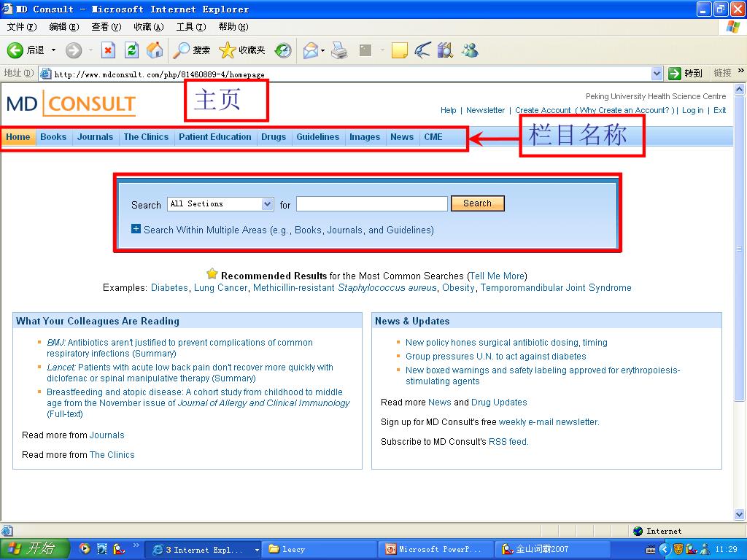747x560 pixels.
Task: Open the News tab
Action: pos(402,136)
